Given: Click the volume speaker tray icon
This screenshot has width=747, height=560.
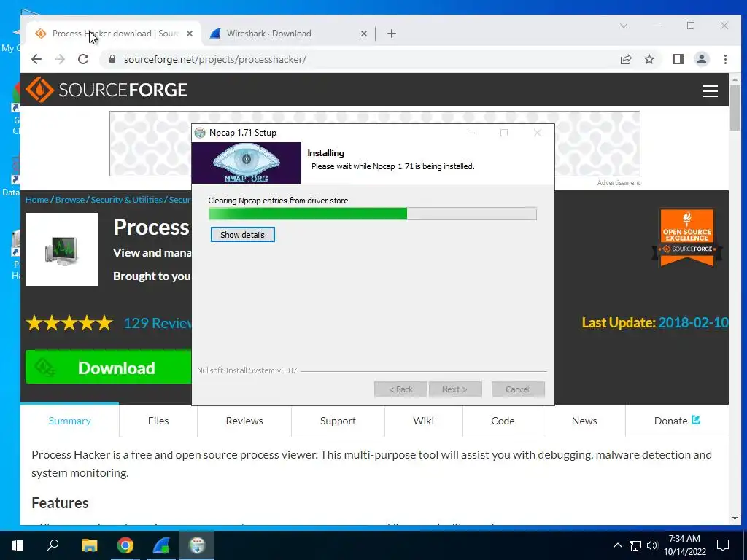Looking at the screenshot, I should pyautogui.click(x=651, y=545).
